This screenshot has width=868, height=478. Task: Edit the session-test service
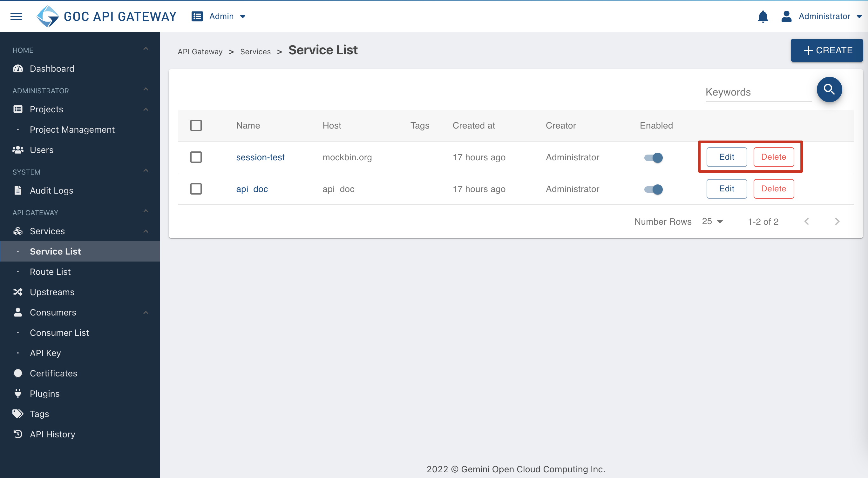tap(727, 157)
